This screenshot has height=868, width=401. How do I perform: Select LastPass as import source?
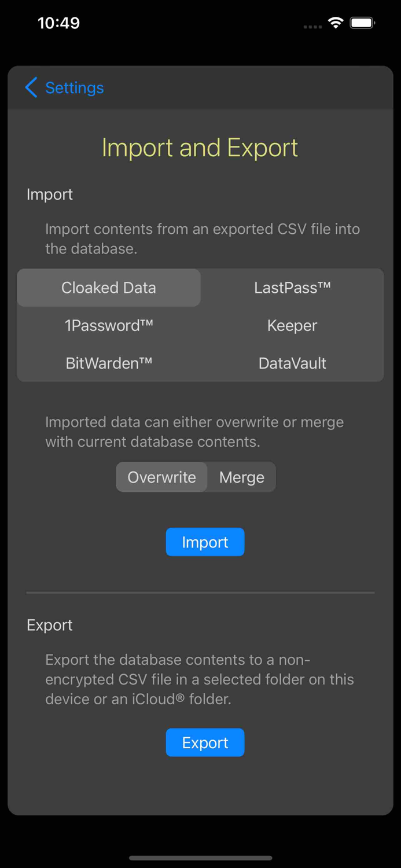coord(292,287)
